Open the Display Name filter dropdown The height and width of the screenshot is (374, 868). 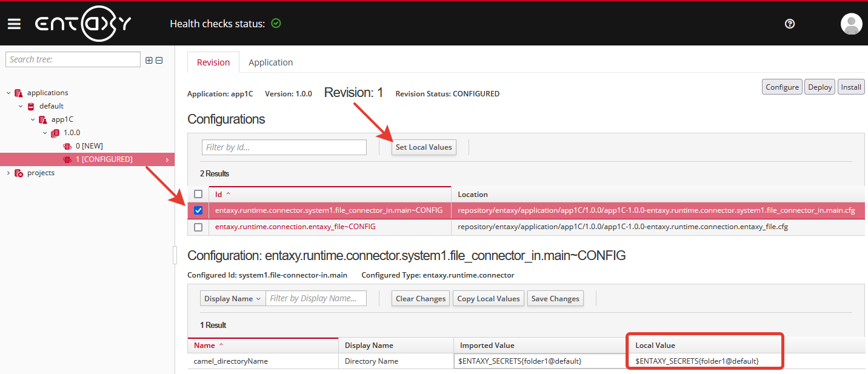pyautogui.click(x=233, y=298)
